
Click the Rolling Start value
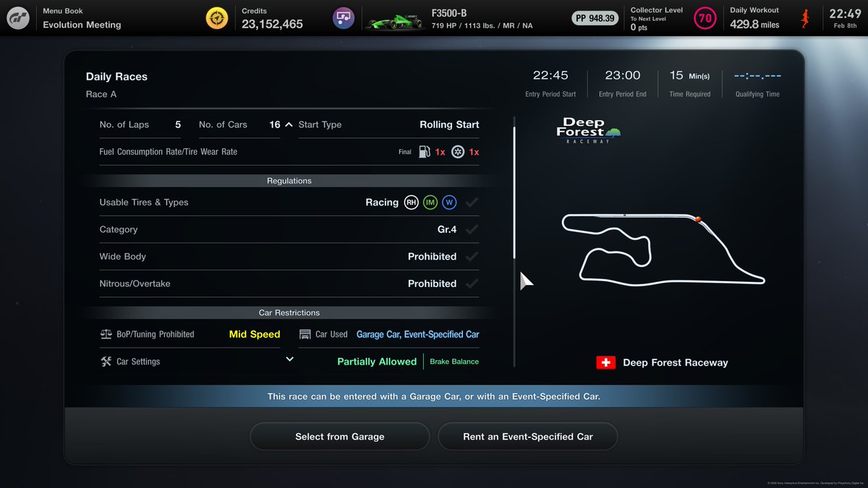click(449, 124)
